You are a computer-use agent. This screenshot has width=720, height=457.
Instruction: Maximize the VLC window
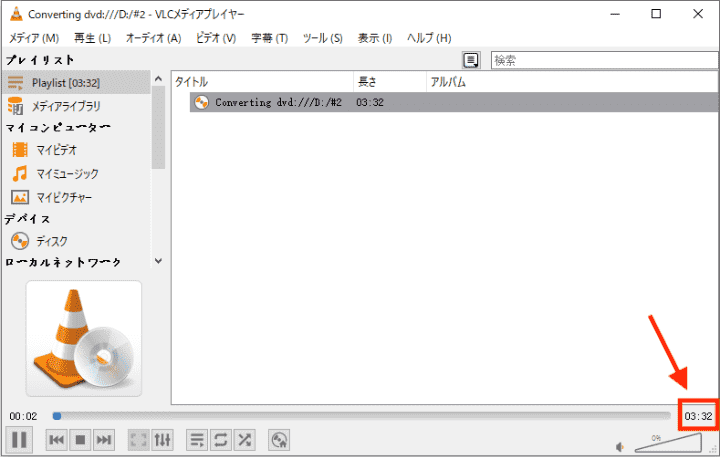coord(656,14)
